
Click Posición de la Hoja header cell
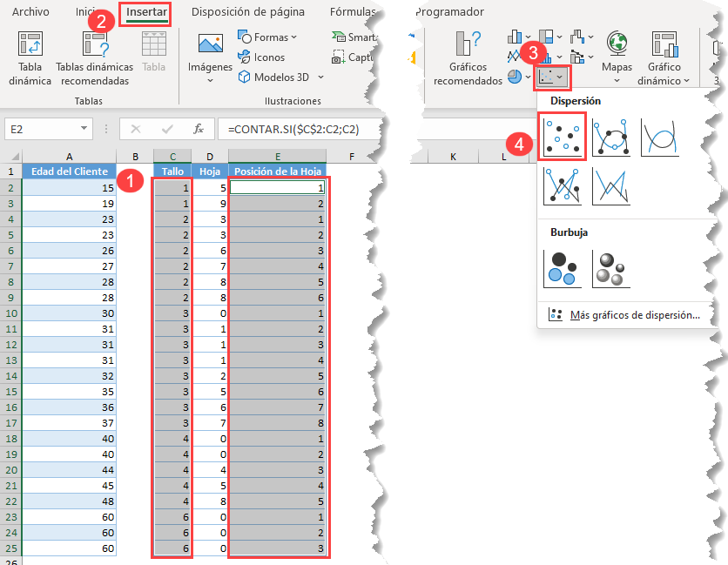pyautogui.click(x=277, y=172)
